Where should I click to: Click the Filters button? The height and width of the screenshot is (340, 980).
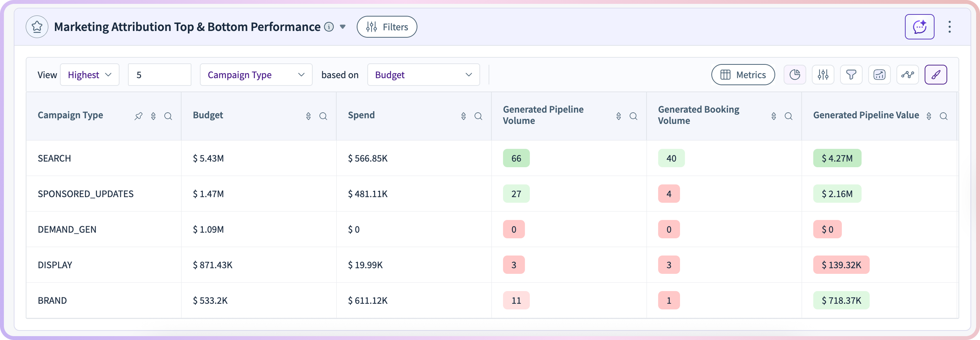click(386, 27)
